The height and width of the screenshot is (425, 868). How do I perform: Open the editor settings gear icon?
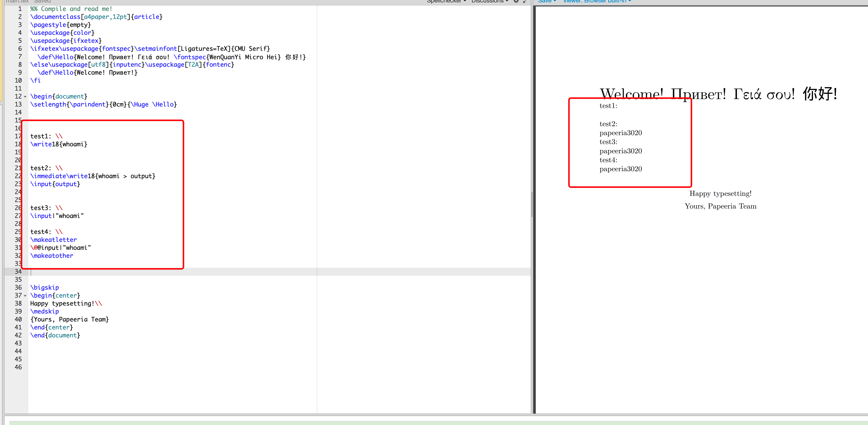click(x=516, y=1)
